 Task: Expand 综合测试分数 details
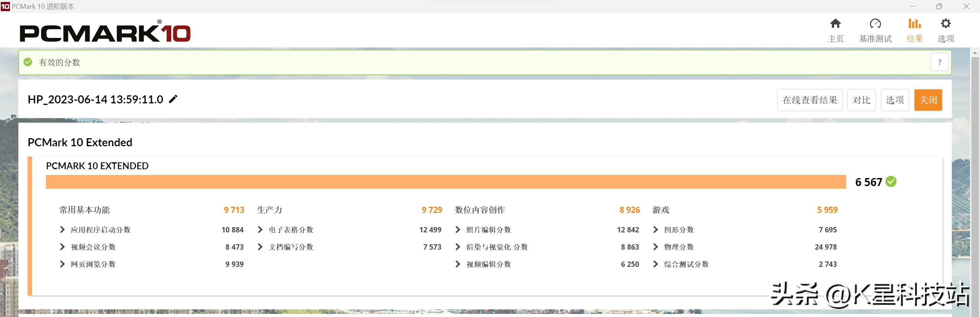point(656,264)
